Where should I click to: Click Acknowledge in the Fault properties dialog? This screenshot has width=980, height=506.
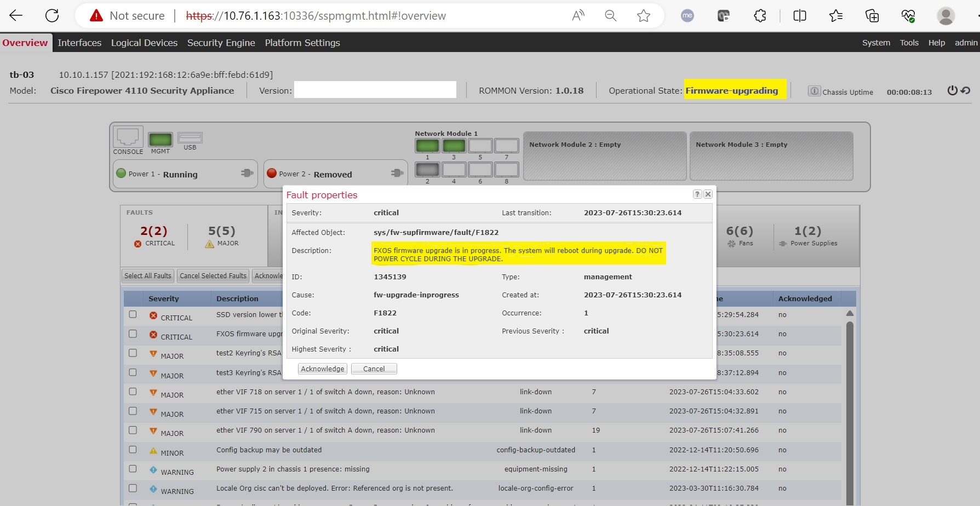tap(322, 369)
